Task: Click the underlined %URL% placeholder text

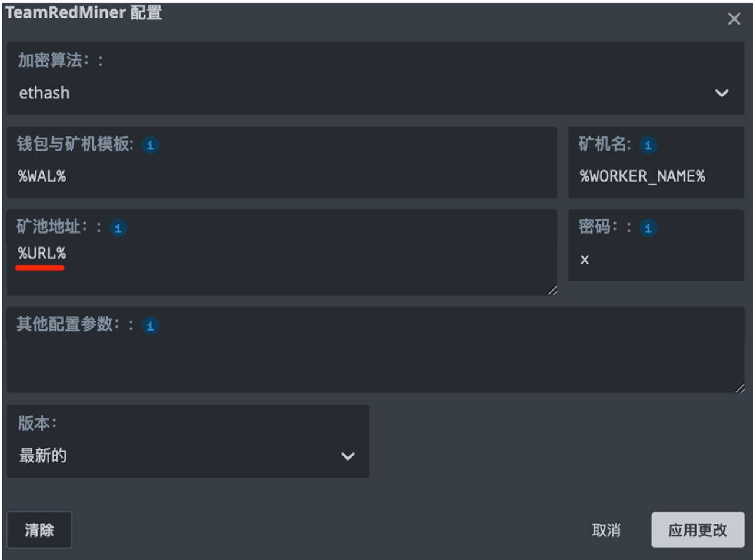Action: [x=40, y=256]
